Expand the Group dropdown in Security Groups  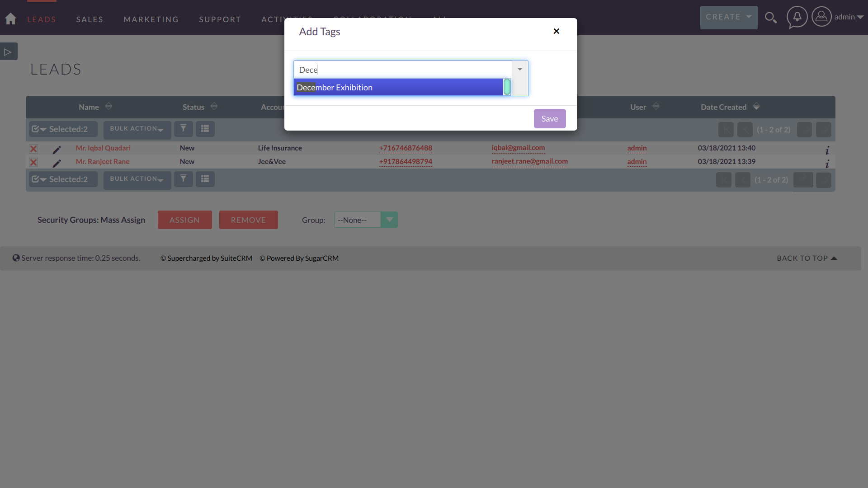point(389,220)
